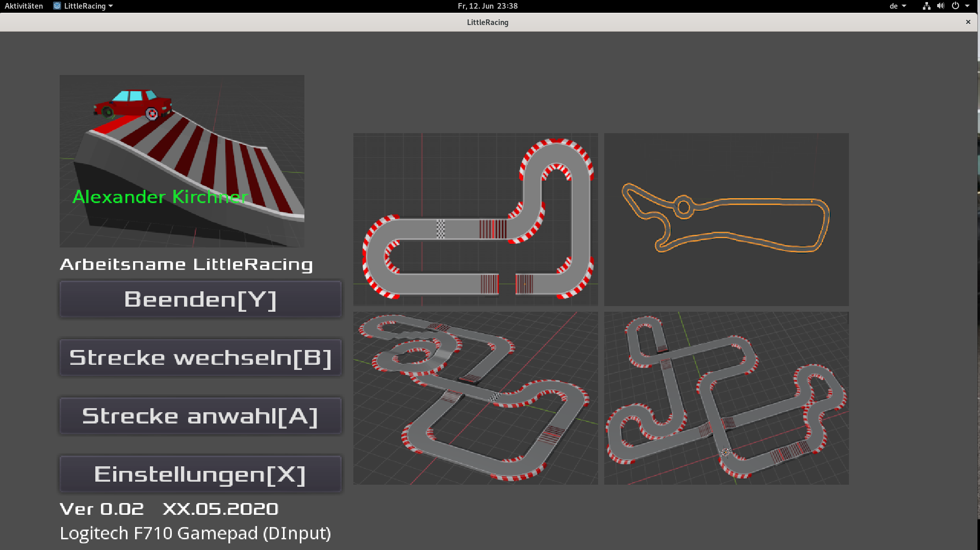Click the volume speaker icon

(941, 6)
